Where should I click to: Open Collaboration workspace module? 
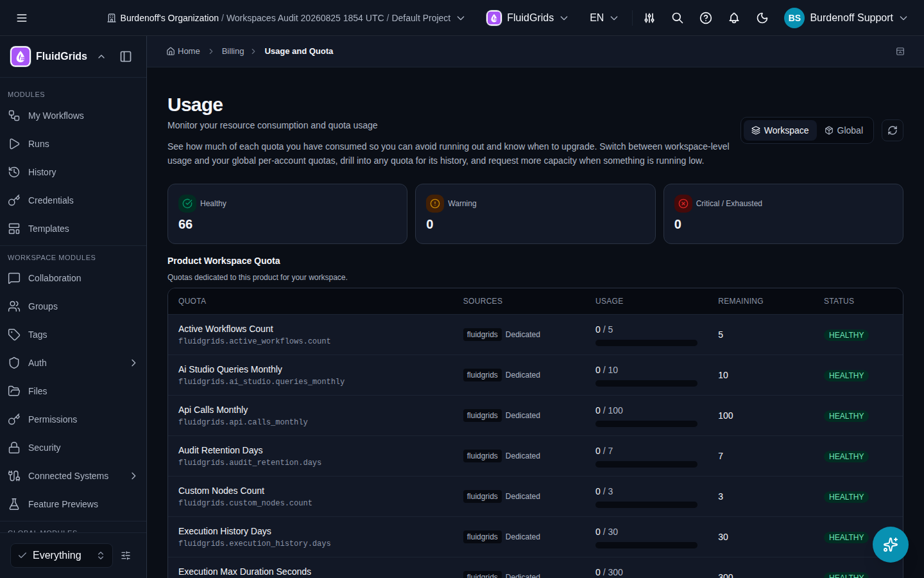(73, 278)
